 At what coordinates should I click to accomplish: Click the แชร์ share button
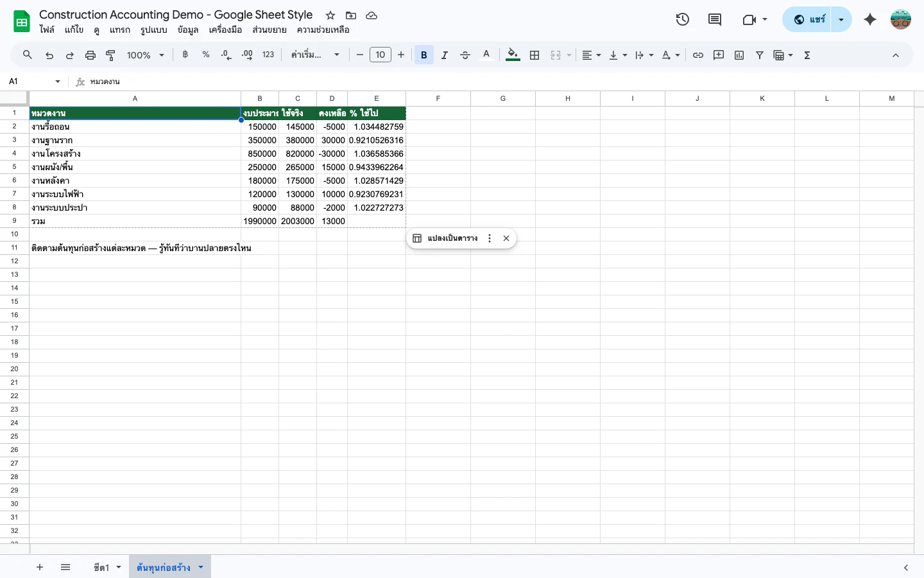pos(809,19)
